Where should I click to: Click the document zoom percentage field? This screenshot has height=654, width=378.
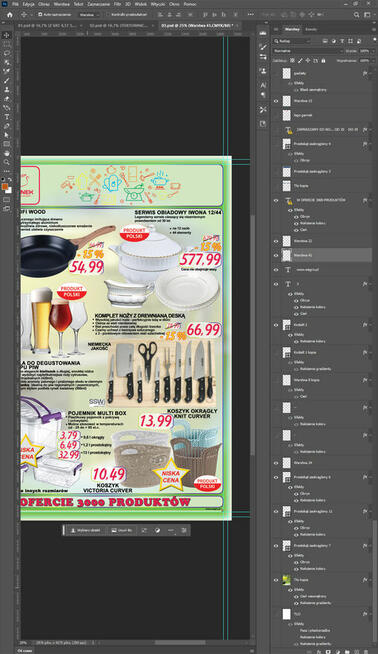[x=24, y=643]
